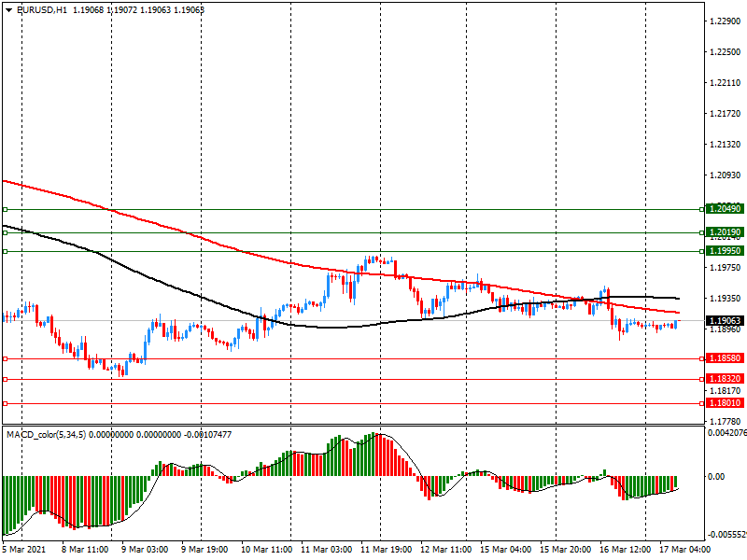Grab the right handle of the 1.18010 line
Screen dimensions: 747x560
[702, 404]
